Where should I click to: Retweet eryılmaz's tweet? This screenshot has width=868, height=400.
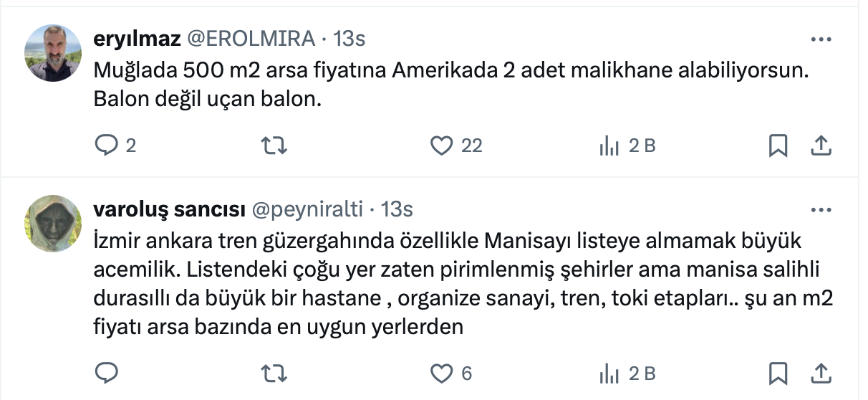(274, 146)
